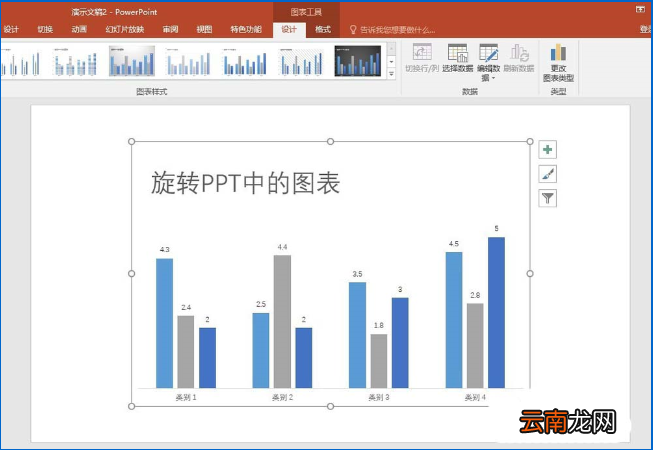653x450 pixels.
Task: Click the 类别 2 axis label
Action: 282,397
